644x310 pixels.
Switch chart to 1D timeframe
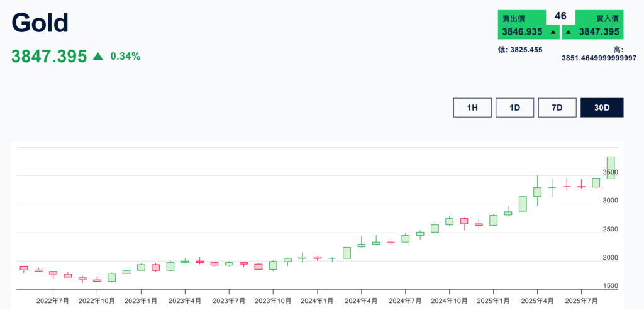coord(514,108)
